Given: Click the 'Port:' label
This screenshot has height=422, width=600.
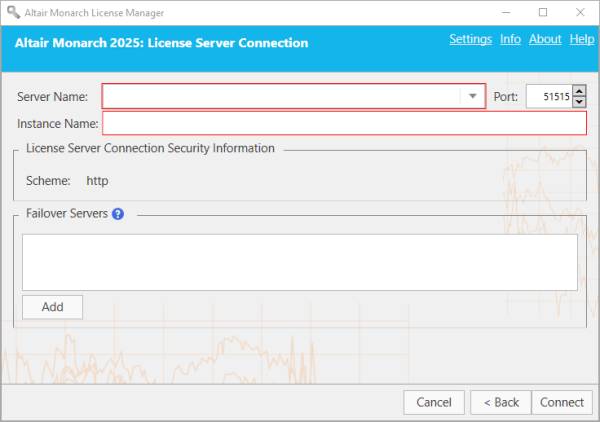Looking at the screenshot, I should tap(505, 96).
